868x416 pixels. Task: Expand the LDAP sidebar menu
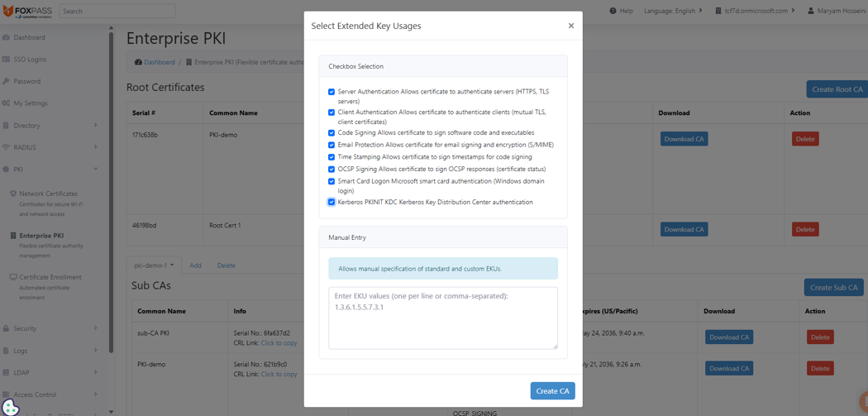[95, 372]
